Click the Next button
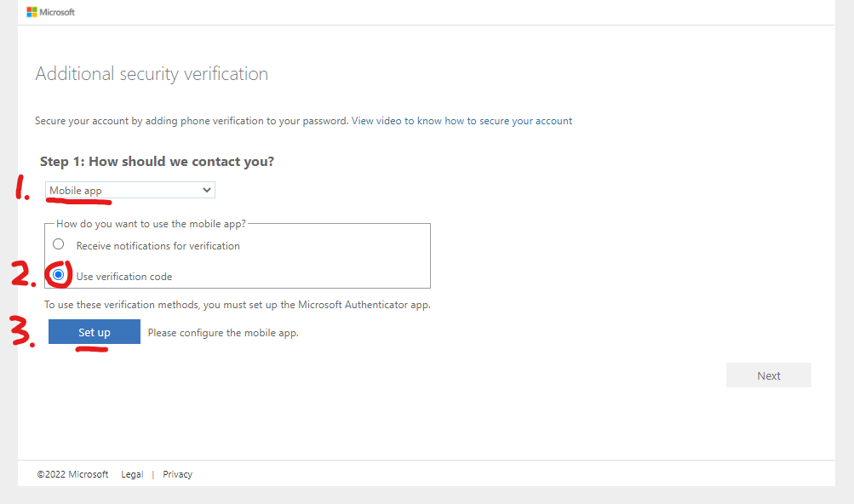The height and width of the screenshot is (504, 854). click(x=769, y=375)
